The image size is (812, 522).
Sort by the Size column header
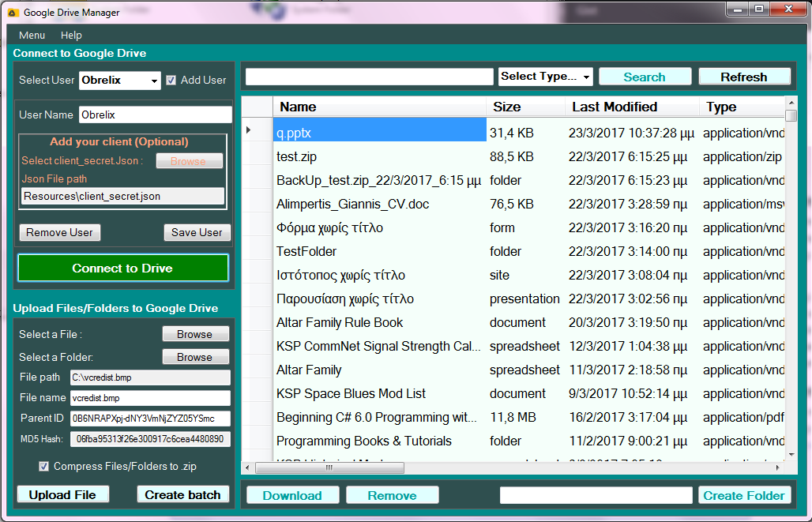525,107
